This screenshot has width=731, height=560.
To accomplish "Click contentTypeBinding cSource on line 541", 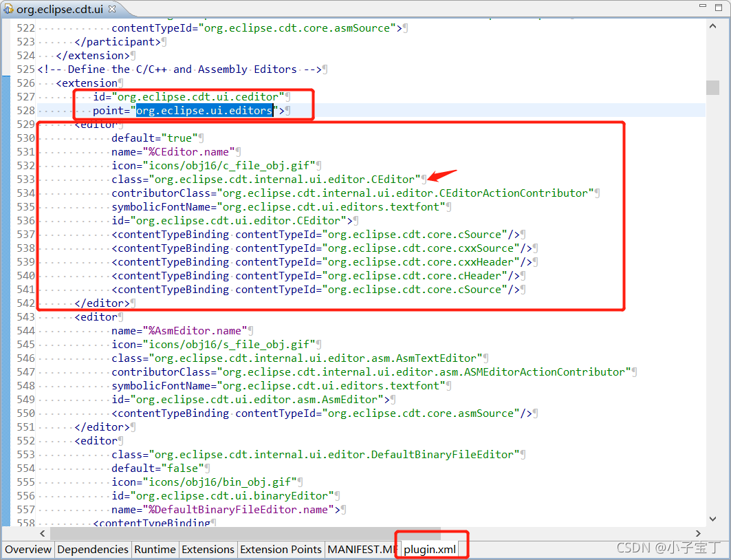I will [x=316, y=290].
